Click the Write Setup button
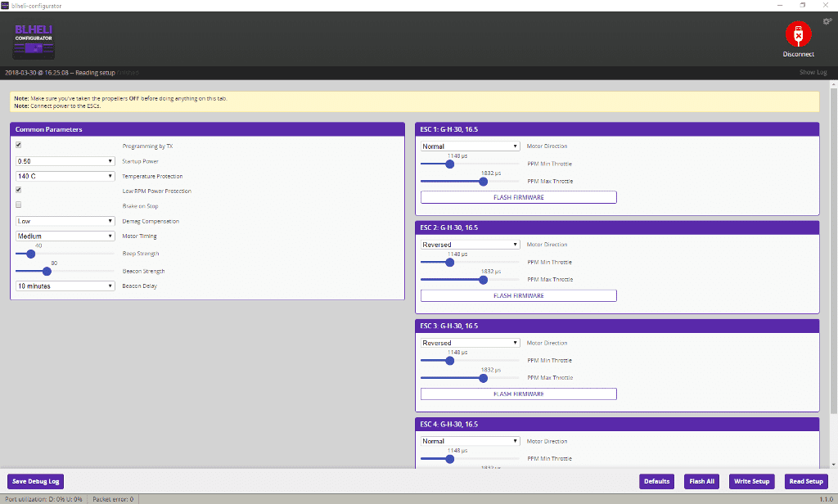Viewport: 838px width, 504px height. tap(751, 481)
